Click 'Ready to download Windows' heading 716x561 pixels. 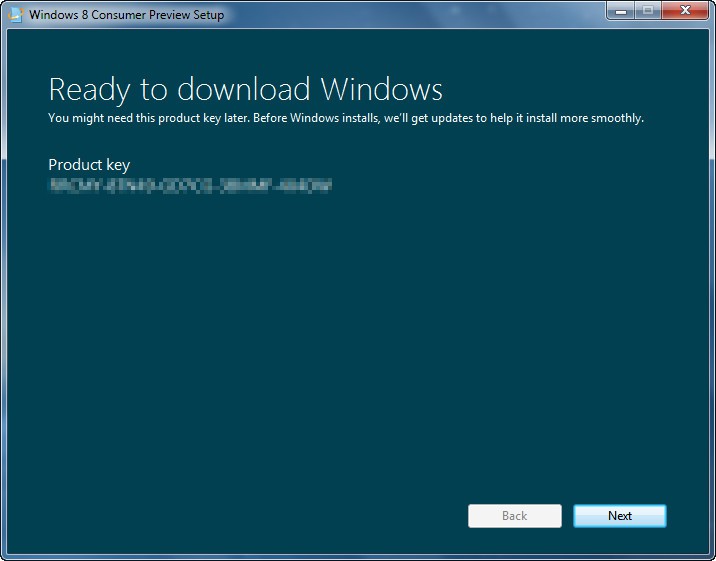click(x=246, y=89)
